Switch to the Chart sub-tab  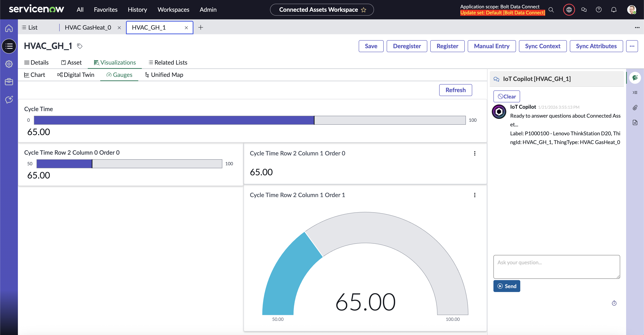(x=34, y=75)
